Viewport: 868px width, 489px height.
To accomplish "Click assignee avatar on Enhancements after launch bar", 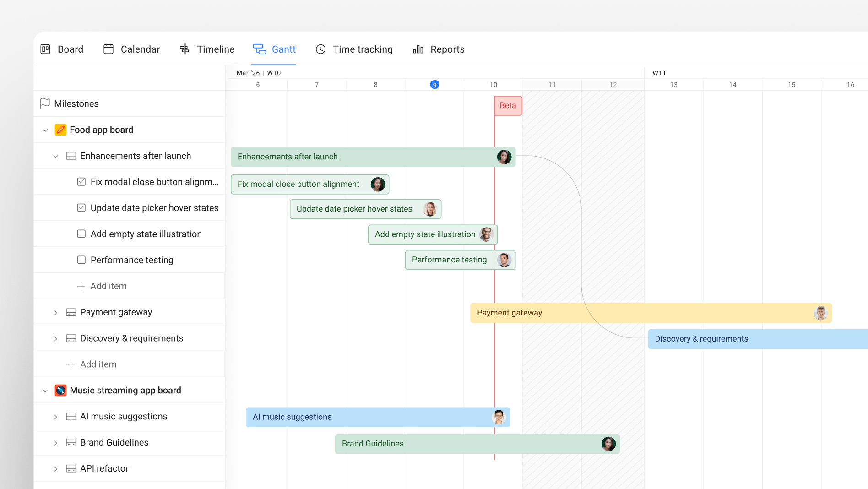I will click(x=504, y=157).
